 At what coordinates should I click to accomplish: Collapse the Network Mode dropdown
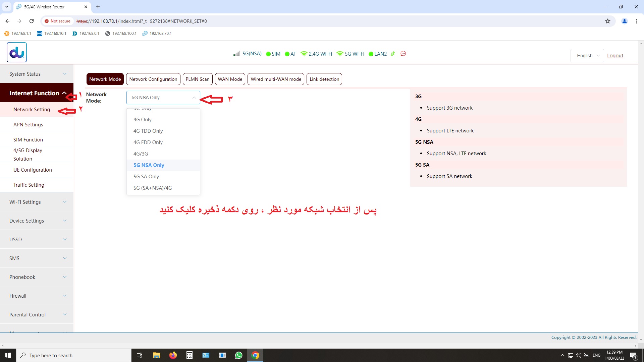[194, 98]
